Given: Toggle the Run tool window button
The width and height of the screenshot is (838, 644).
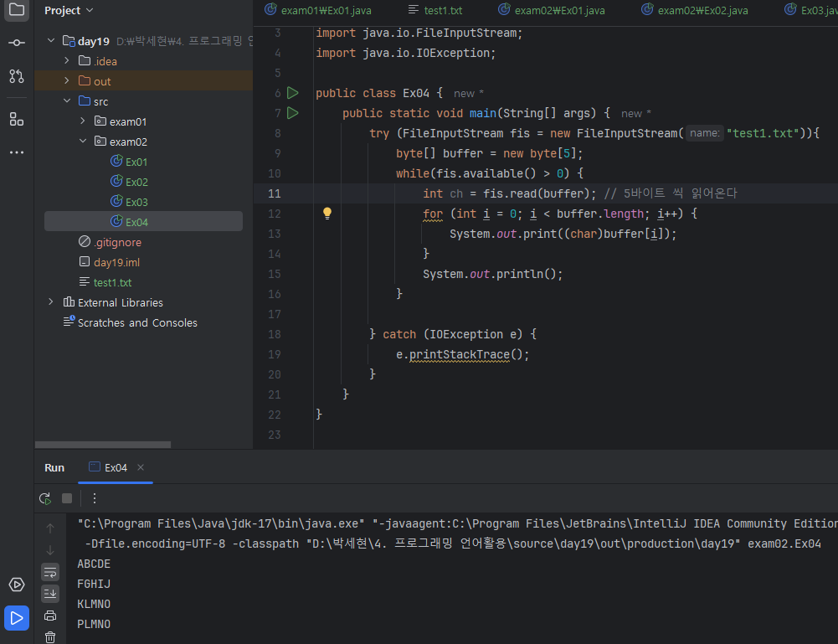Looking at the screenshot, I should pyautogui.click(x=17, y=618).
